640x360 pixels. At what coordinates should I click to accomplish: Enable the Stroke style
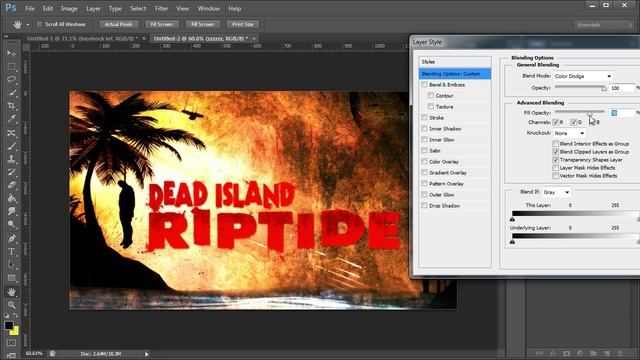[424, 118]
